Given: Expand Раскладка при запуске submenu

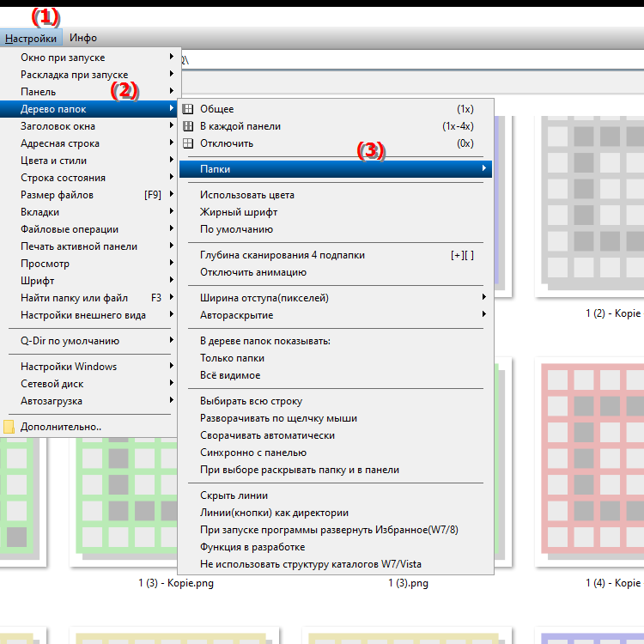Looking at the screenshot, I should pyautogui.click(x=88, y=75).
